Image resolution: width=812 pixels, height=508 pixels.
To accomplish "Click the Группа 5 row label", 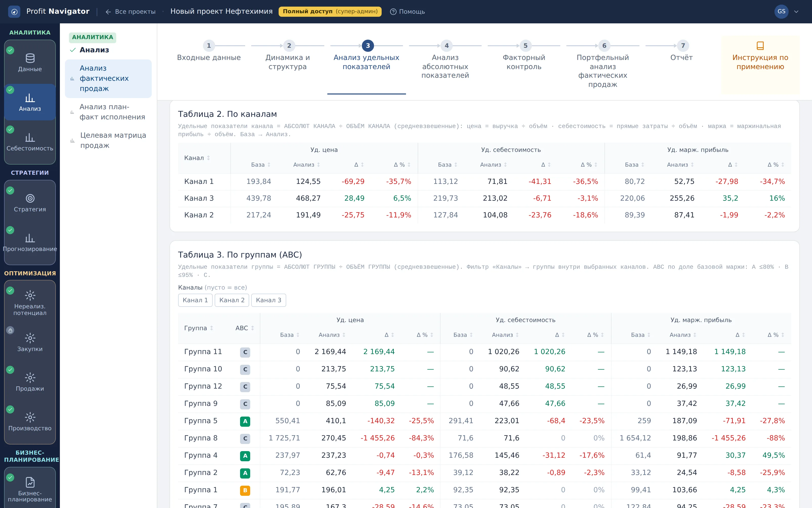I will coord(201,421).
